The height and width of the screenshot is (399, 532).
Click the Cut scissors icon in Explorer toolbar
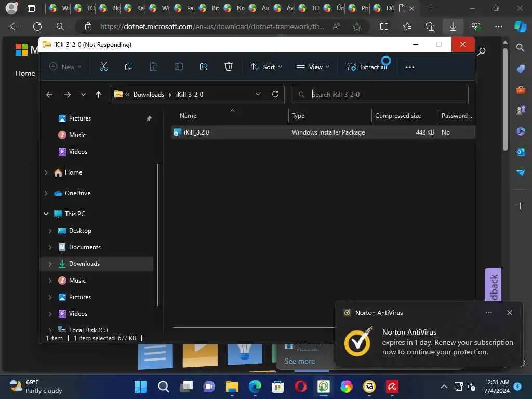pos(104,67)
